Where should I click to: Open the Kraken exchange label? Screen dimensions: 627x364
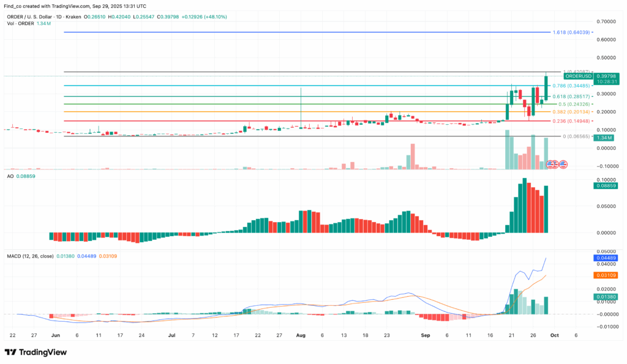coord(73,17)
